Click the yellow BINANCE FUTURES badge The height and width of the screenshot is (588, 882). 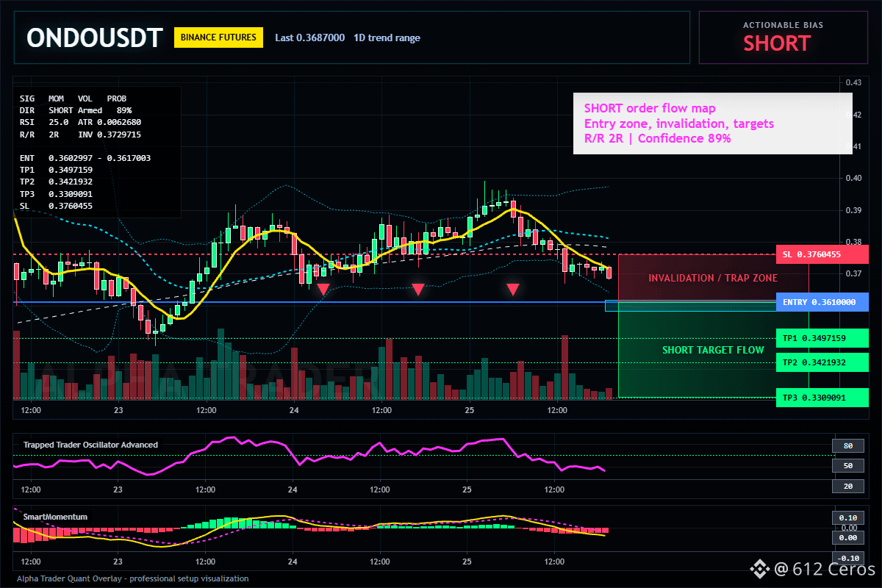pos(218,37)
